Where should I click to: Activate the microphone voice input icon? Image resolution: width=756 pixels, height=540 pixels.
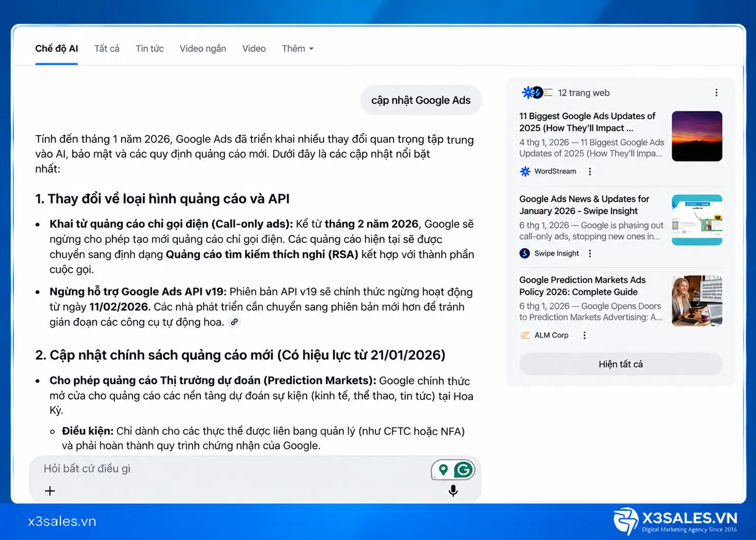pyautogui.click(x=453, y=491)
